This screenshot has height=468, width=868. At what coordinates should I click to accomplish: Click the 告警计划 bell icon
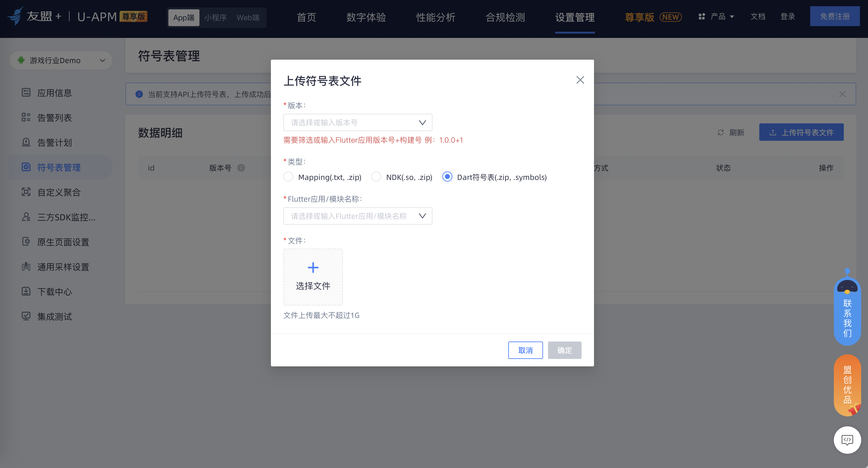26,142
